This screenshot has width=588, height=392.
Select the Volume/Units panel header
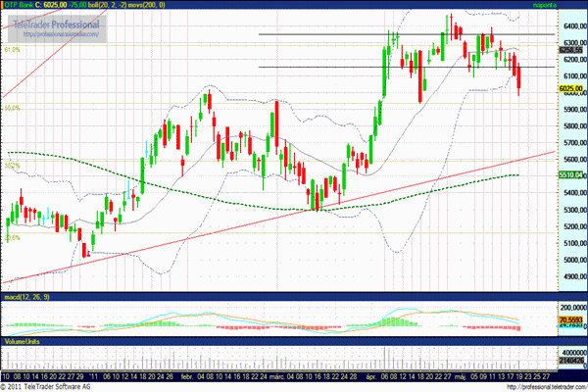pyautogui.click(x=22, y=342)
